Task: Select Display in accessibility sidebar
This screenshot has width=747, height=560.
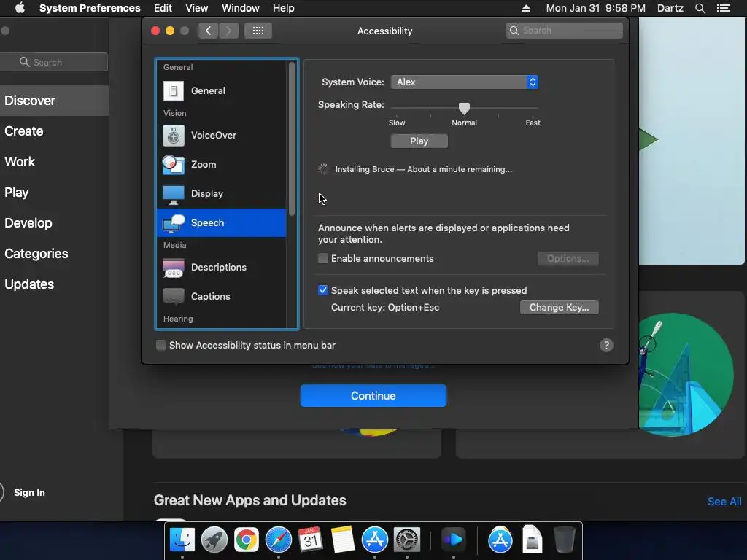Action: click(x=222, y=193)
